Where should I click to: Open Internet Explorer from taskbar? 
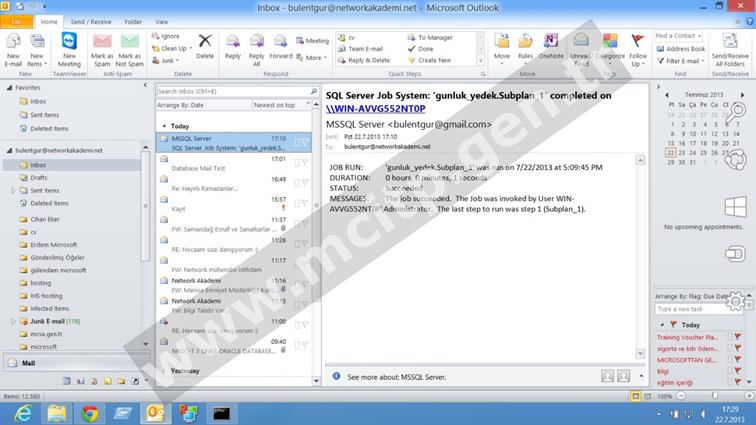23,413
